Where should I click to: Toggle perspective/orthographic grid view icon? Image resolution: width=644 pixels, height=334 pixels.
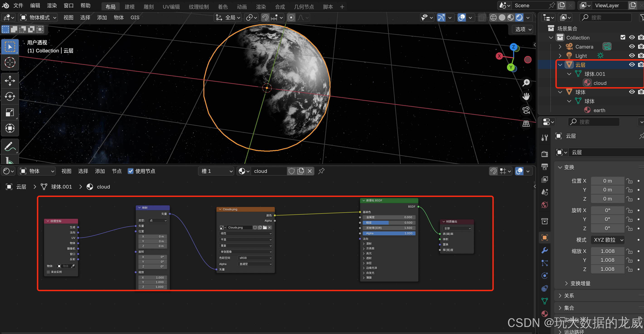coord(526,124)
